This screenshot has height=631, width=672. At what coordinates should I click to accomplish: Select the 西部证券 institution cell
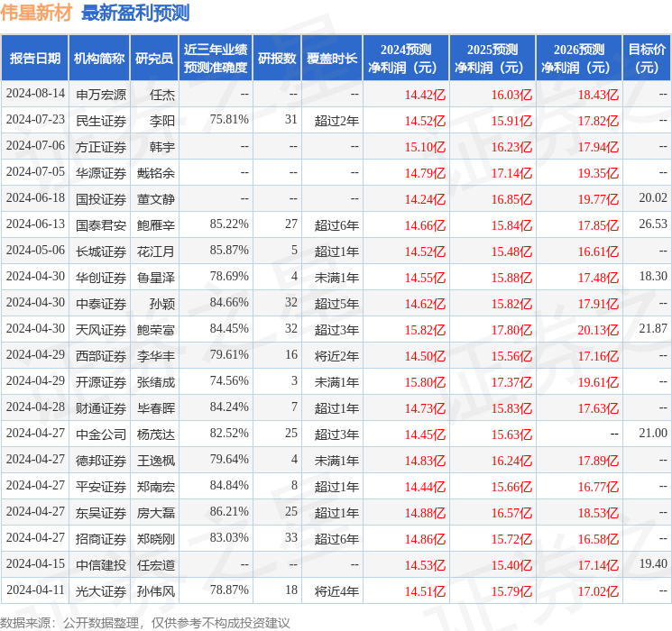point(101,355)
